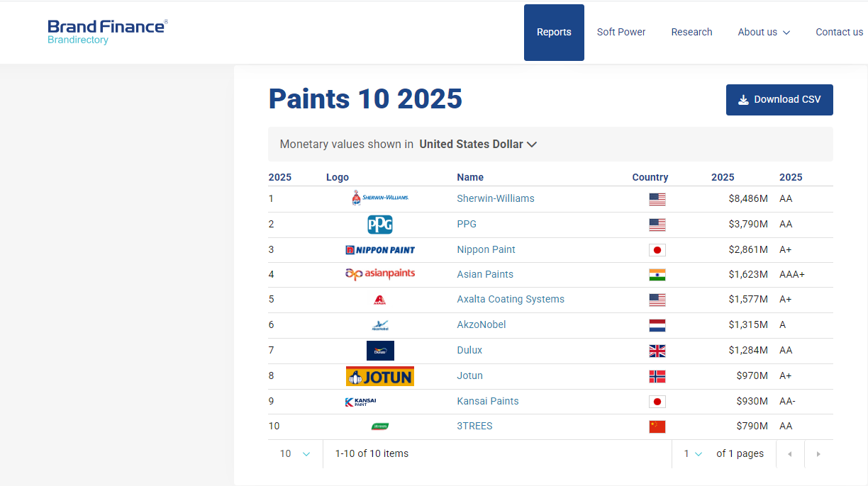Click the US flag in Axalta row

(657, 300)
